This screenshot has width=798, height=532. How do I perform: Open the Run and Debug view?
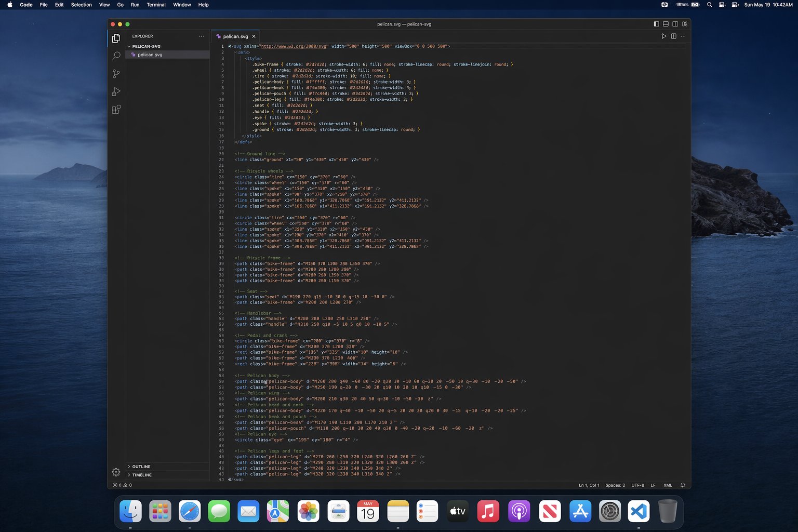116,91
